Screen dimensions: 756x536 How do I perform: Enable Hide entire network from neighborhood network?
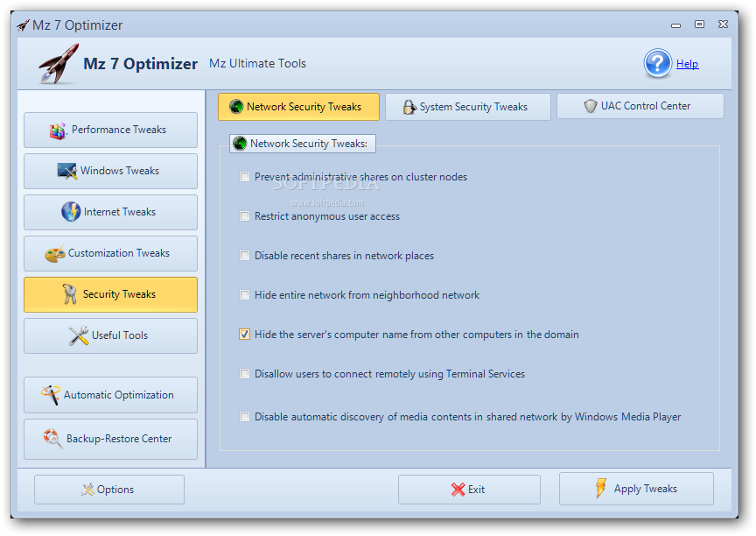(x=244, y=295)
